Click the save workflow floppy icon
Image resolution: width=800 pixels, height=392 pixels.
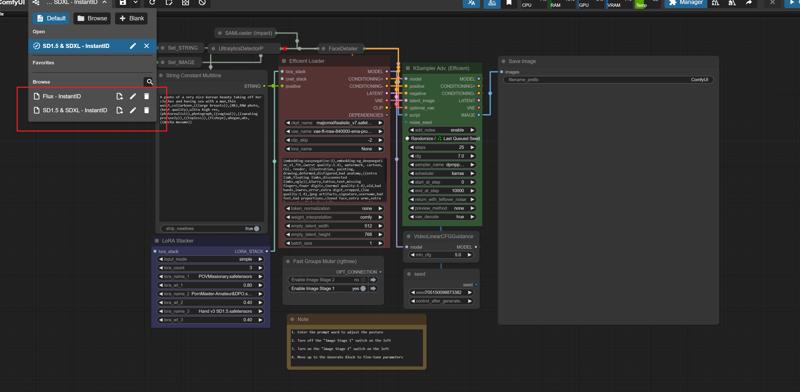click(123, 3)
